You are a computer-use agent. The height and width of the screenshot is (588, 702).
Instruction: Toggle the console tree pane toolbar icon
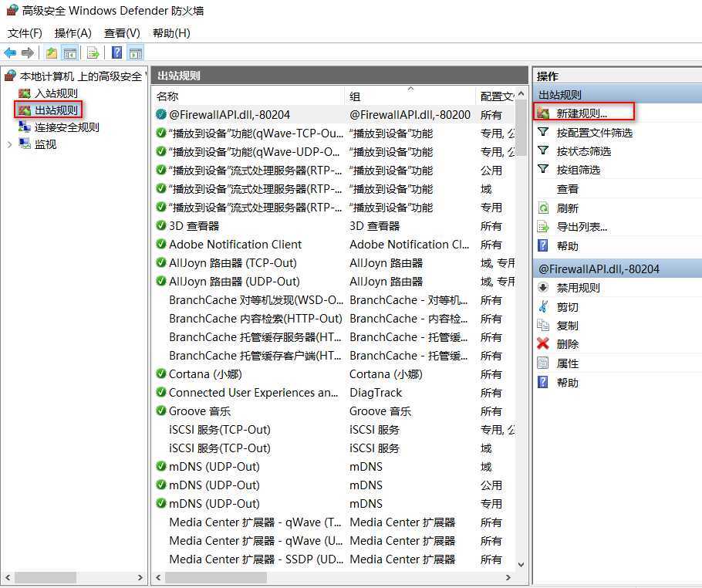[70, 52]
